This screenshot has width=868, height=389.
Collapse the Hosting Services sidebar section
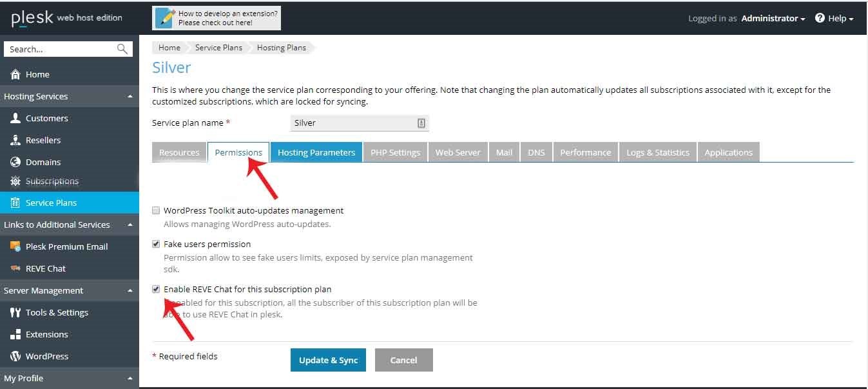[130, 97]
